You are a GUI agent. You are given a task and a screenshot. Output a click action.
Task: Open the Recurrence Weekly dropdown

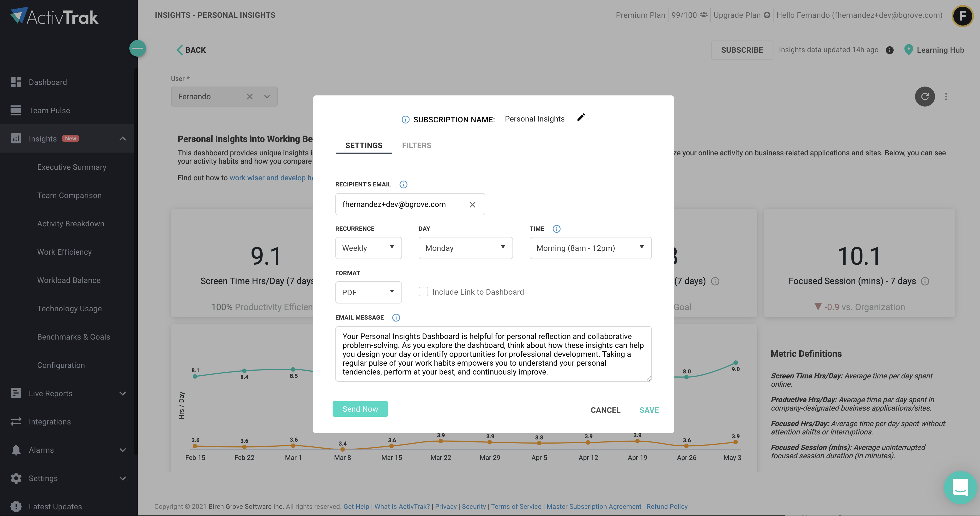coord(368,248)
